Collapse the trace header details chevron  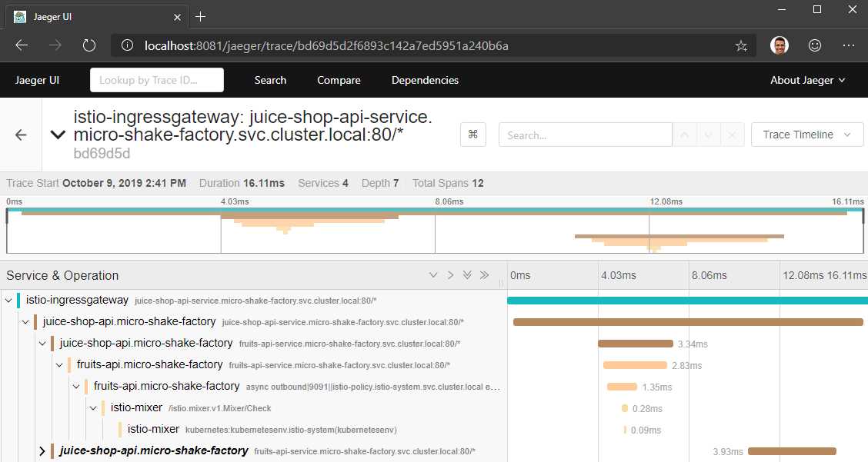pyautogui.click(x=58, y=135)
